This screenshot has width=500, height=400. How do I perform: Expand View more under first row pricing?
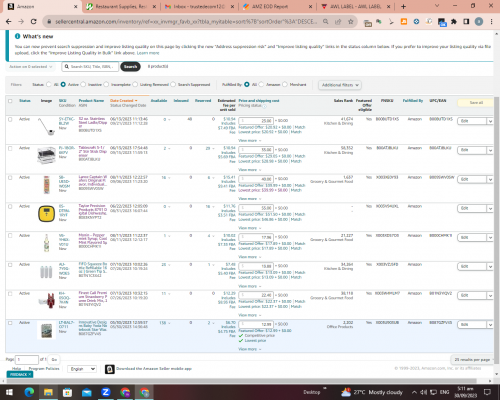[250, 141]
